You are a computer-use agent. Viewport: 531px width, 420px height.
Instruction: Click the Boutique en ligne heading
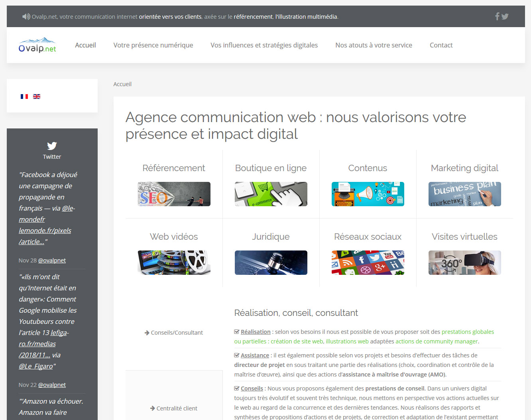(x=271, y=168)
